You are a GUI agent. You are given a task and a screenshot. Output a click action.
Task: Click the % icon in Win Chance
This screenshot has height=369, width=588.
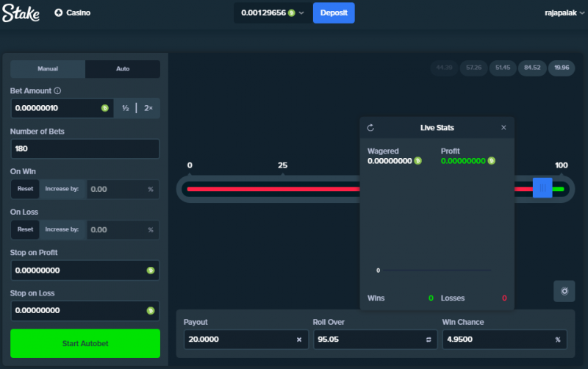[x=558, y=340]
